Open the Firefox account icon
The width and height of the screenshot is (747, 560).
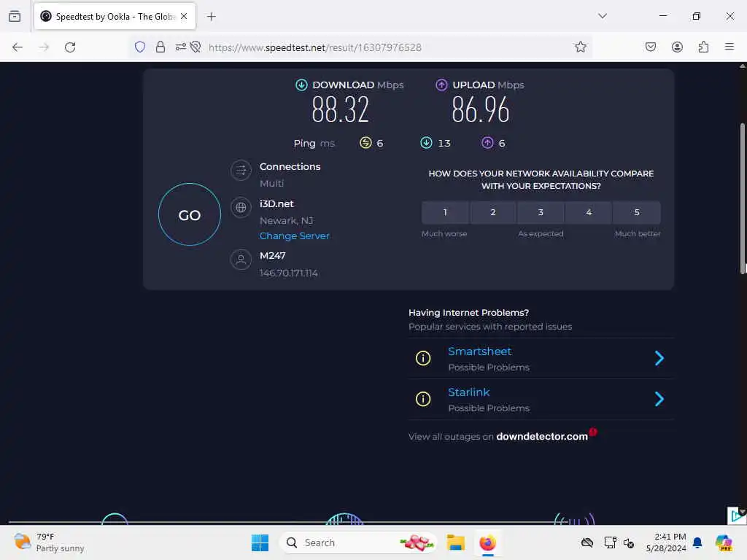pyautogui.click(x=677, y=47)
